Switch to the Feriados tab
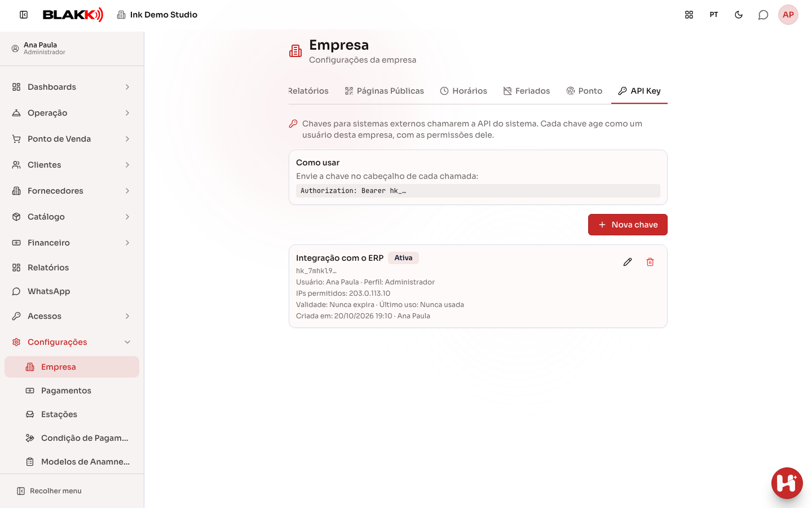Screen dimensions: 812x508 click(x=527, y=91)
